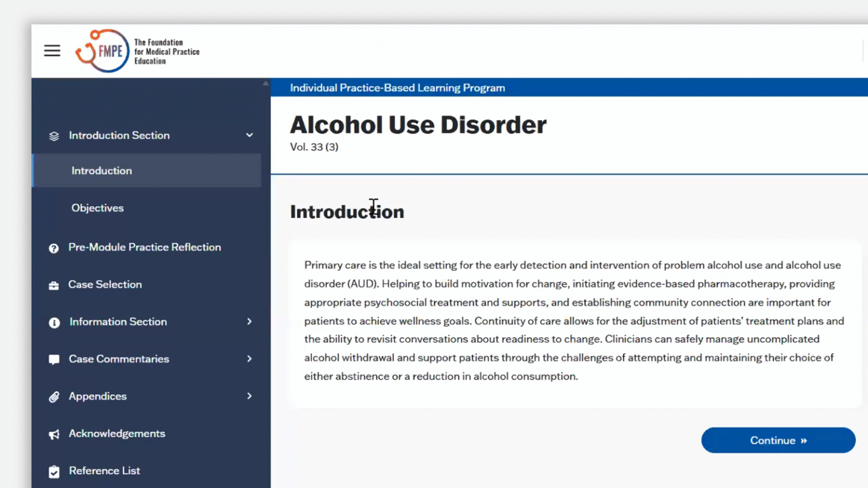Open the Reference List entry

[x=104, y=470]
